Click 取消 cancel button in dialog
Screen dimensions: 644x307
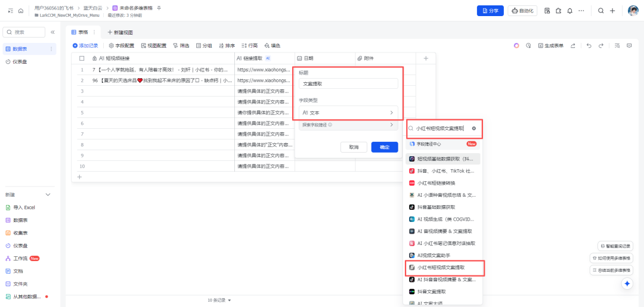(x=354, y=147)
